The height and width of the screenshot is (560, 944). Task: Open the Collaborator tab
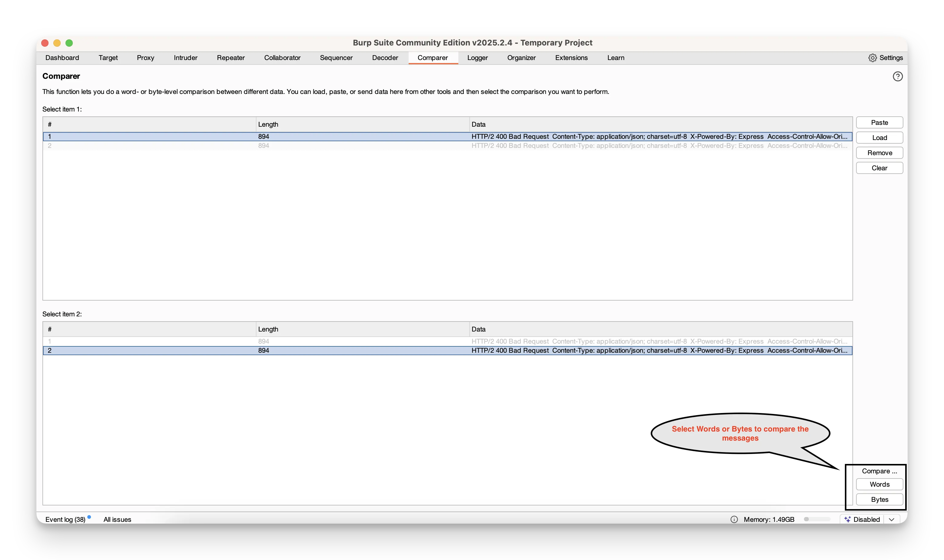[282, 58]
